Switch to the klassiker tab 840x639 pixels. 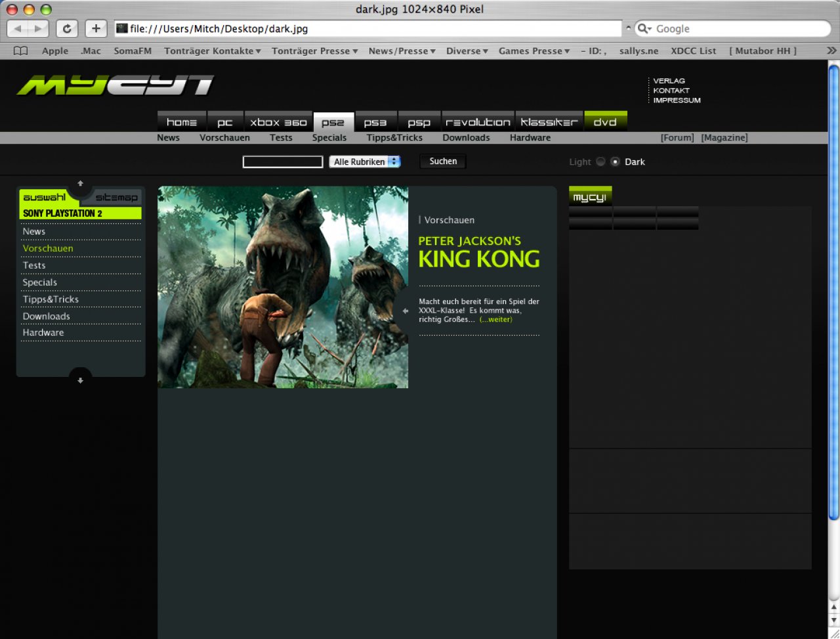click(549, 121)
